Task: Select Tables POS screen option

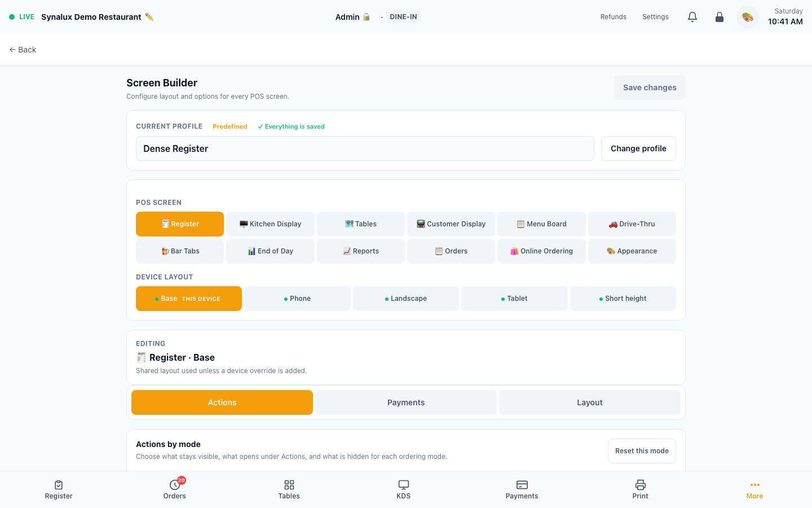Action: (361, 224)
